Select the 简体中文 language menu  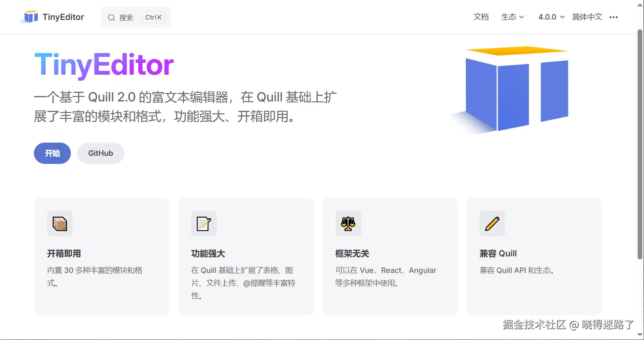587,17
